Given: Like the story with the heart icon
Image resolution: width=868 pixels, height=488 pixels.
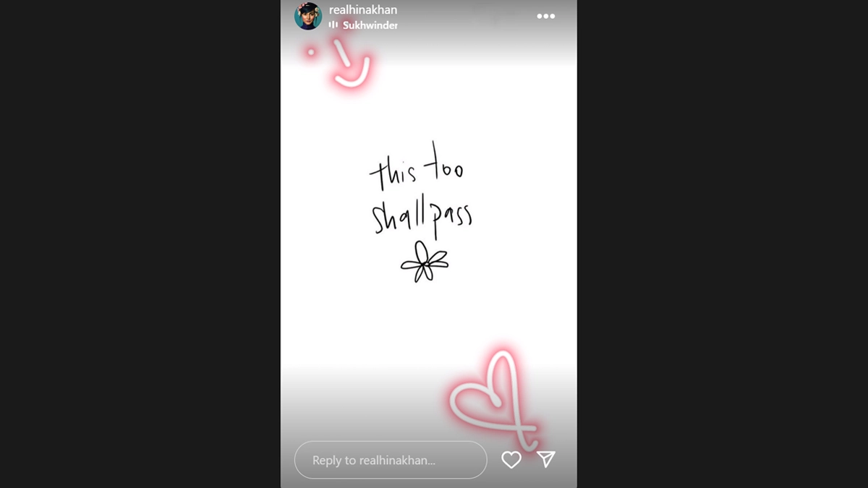Looking at the screenshot, I should (x=511, y=460).
